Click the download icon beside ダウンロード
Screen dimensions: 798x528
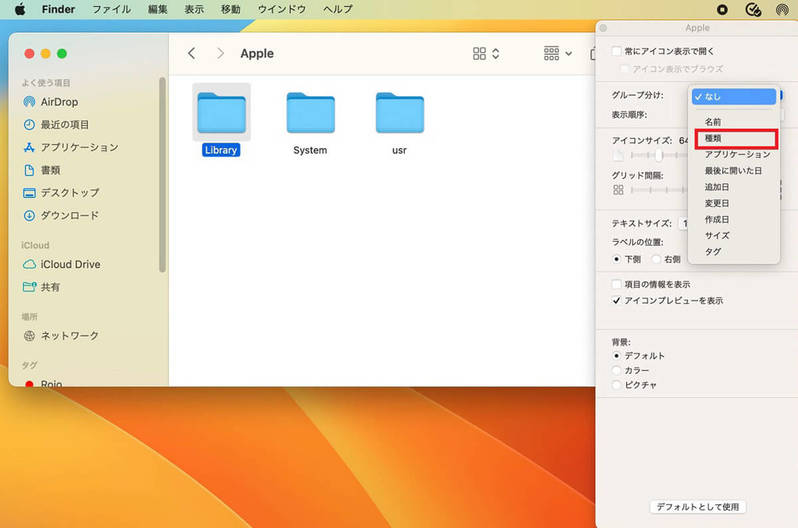click(30, 215)
